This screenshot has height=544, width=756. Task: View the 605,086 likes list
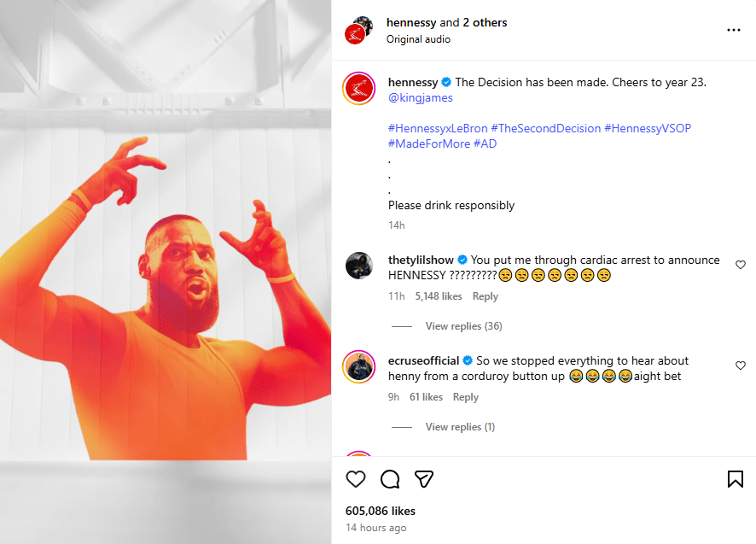[381, 511]
